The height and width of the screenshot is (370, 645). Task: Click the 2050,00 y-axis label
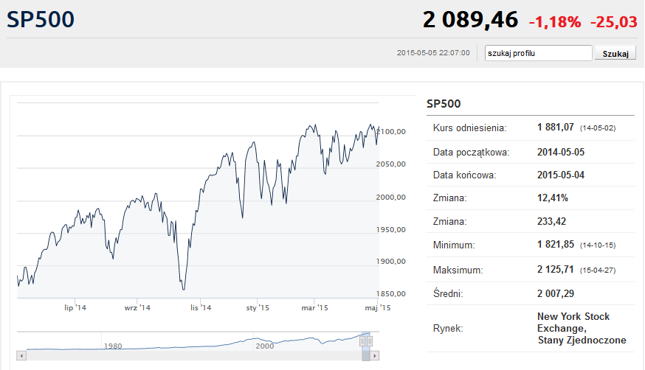click(x=391, y=164)
